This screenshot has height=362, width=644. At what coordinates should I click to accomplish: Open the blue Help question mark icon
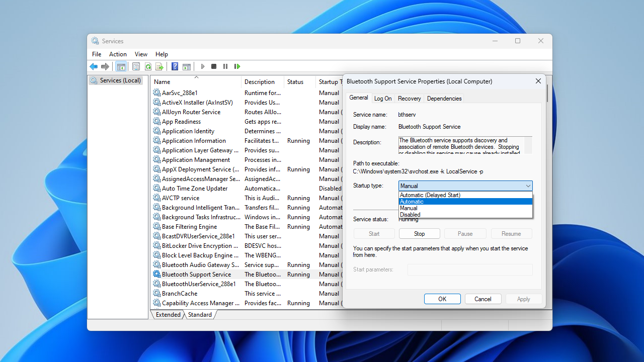pyautogui.click(x=175, y=66)
